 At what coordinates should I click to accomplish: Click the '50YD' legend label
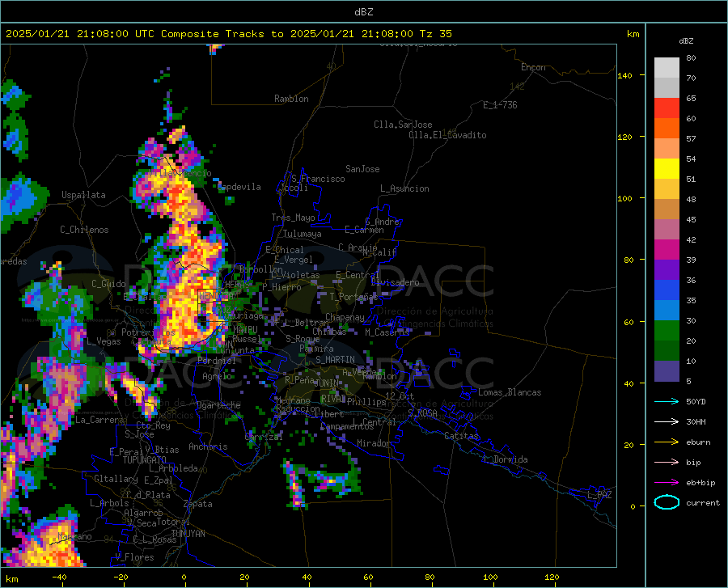point(696,401)
